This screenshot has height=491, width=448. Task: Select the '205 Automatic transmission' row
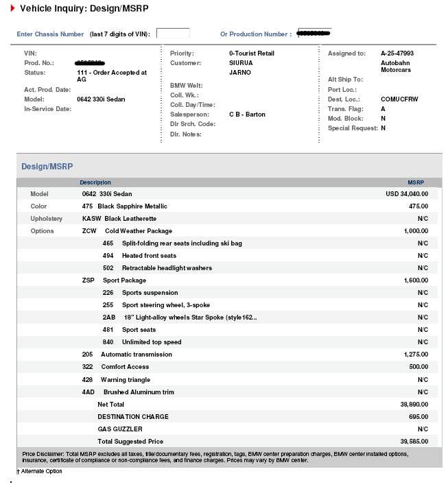[228, 355]
